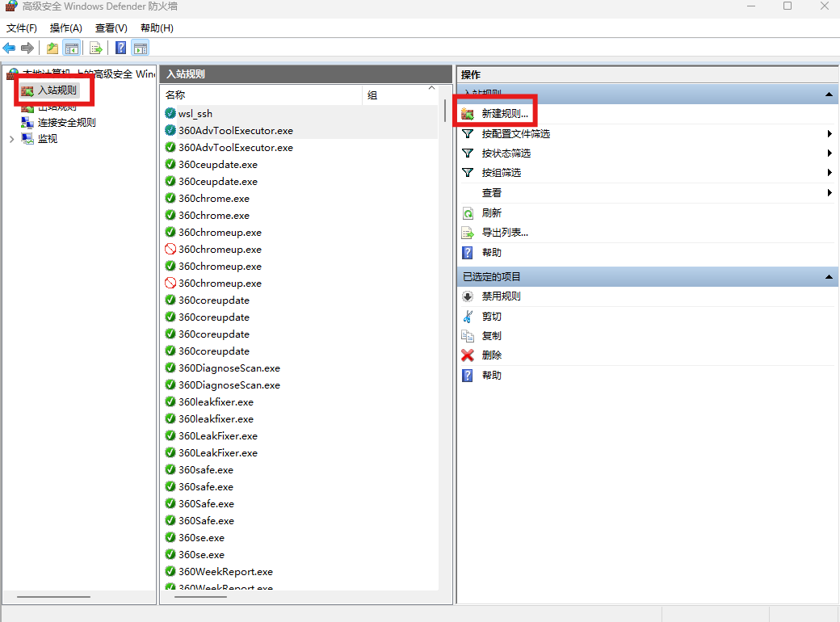Click the help icon above 已选定的项目

coord(468,252)
